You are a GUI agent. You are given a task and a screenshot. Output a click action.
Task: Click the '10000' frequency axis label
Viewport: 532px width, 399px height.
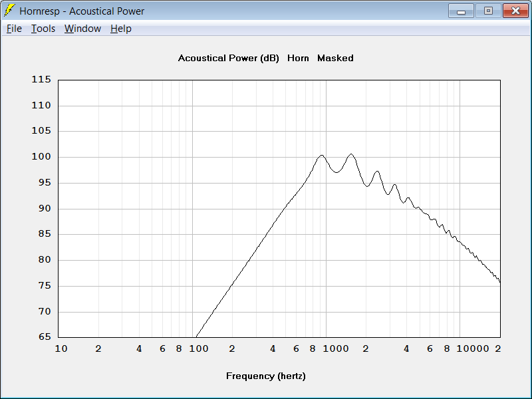[473, 348]
